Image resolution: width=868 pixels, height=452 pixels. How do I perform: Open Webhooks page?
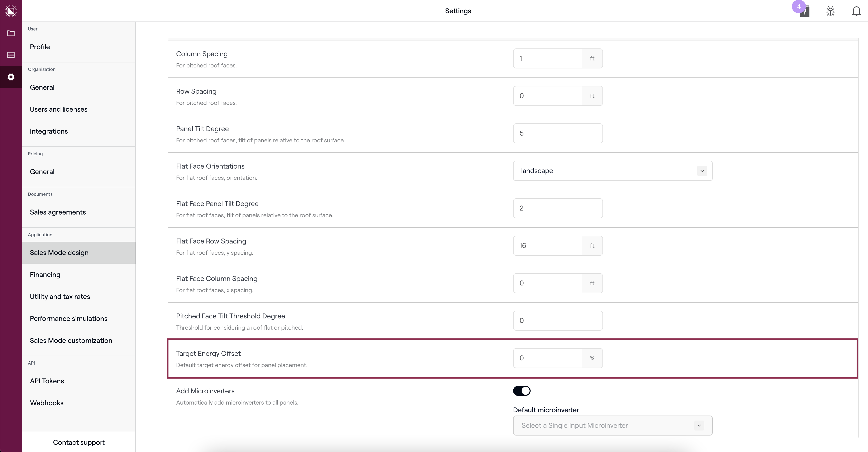79,403
